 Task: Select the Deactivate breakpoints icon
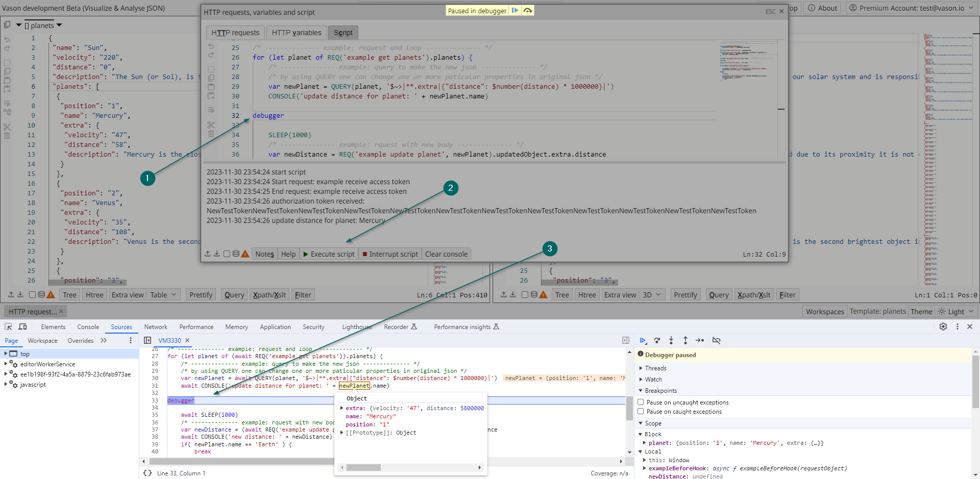(x=717, y=340)
